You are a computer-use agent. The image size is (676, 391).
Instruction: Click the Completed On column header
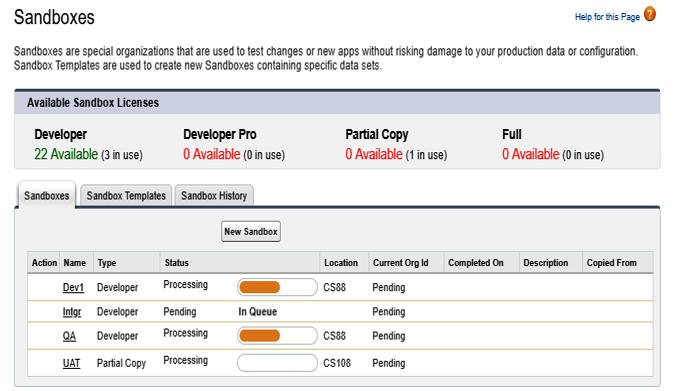click(x=476, y=263)
